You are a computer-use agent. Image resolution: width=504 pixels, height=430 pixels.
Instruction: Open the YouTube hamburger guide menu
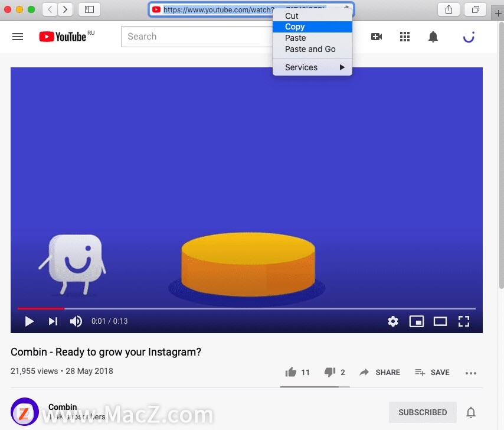point(18,37)
